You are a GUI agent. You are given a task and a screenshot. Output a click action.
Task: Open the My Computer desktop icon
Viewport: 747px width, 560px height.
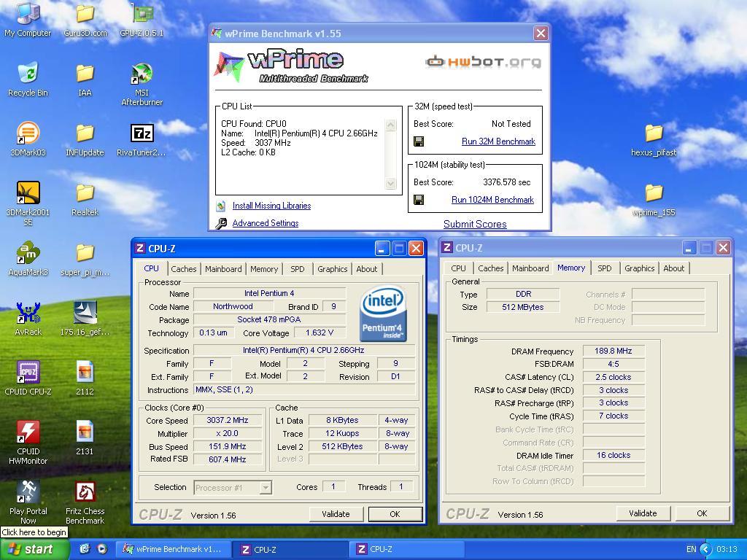tap(28, 19)
